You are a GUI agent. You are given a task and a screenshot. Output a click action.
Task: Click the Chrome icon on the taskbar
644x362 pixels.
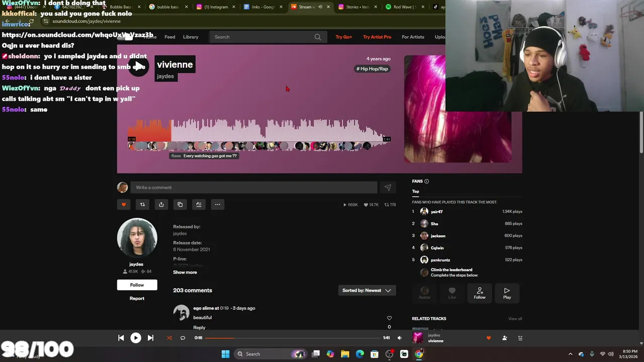click(419, 354)
